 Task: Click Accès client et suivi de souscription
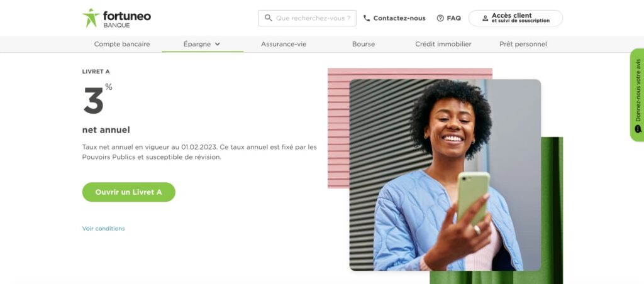tap(519, 18)
